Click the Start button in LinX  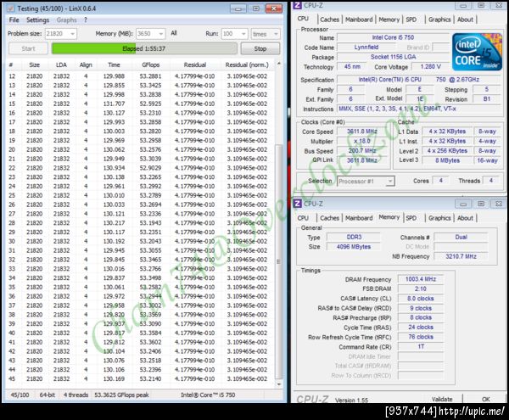tap(28, 48)
